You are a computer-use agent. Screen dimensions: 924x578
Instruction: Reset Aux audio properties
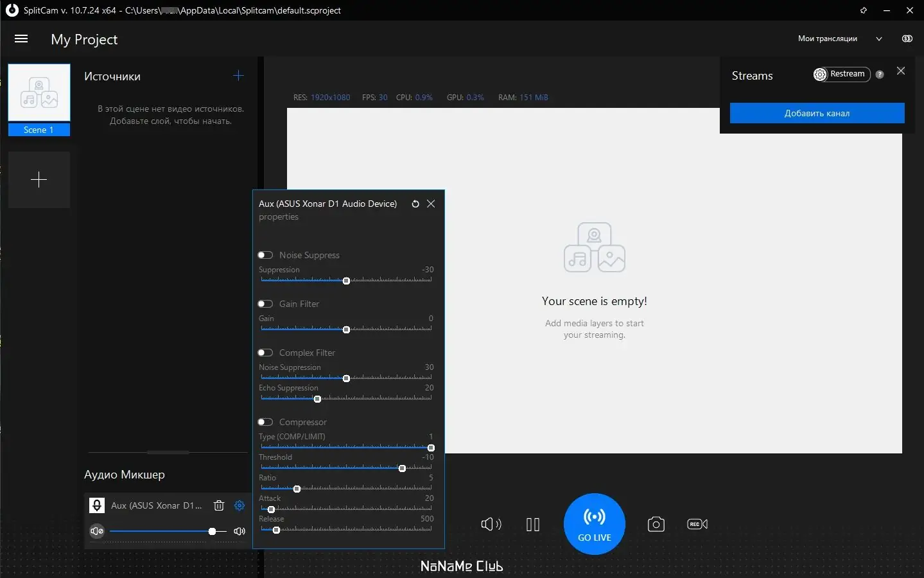[415, 204]
